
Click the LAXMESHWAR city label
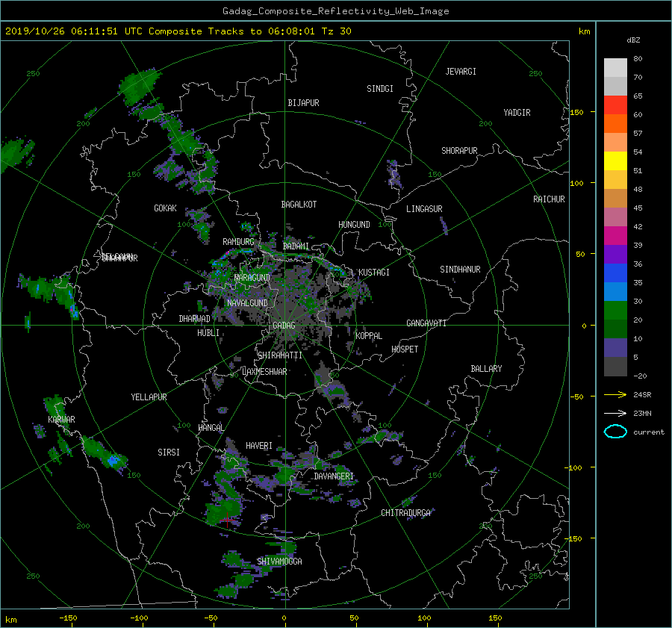(x=264, y=372)
